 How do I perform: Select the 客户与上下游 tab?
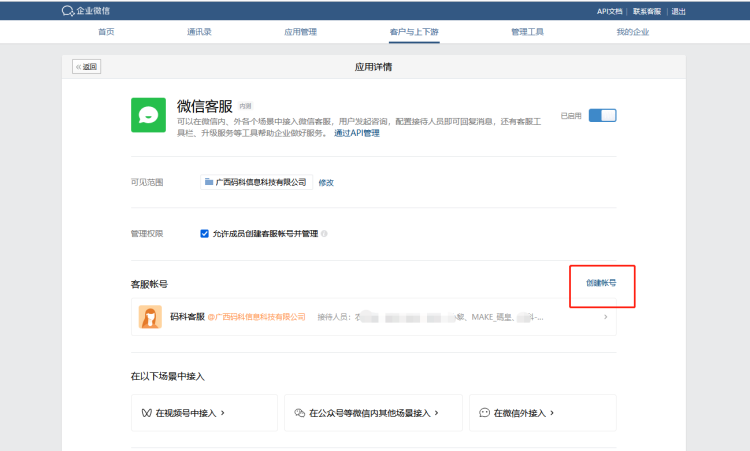pos(414,32)
